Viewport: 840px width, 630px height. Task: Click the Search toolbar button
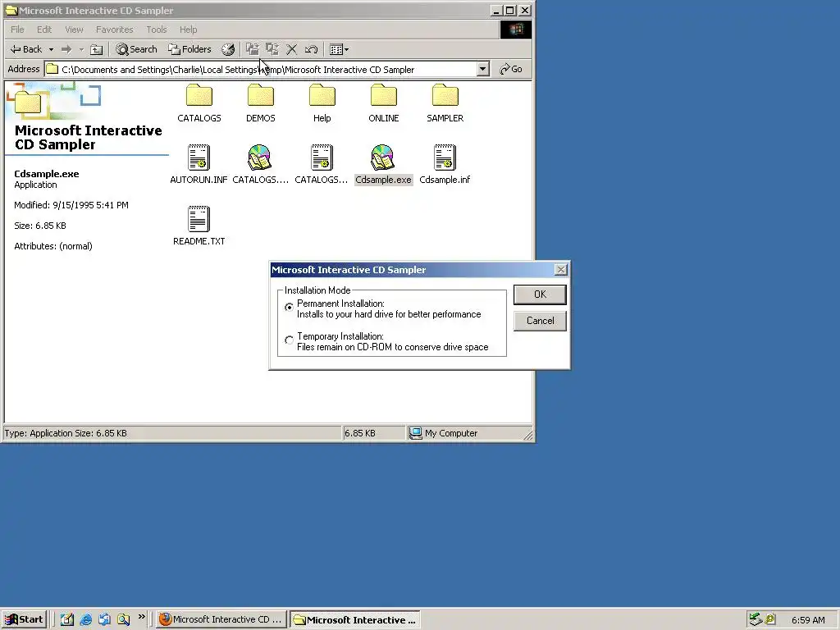click(x=137, y=49)
